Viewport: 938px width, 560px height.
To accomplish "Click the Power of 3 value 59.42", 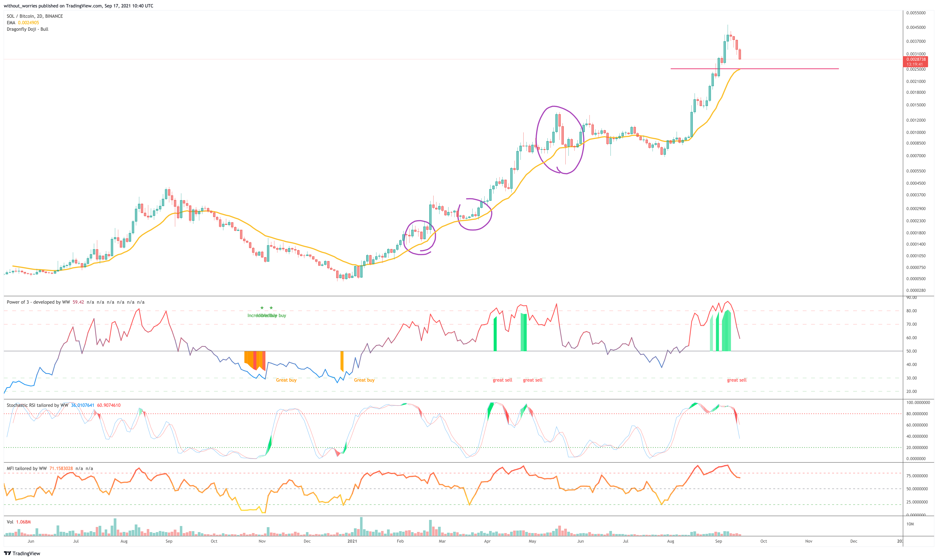I will 78,302.
